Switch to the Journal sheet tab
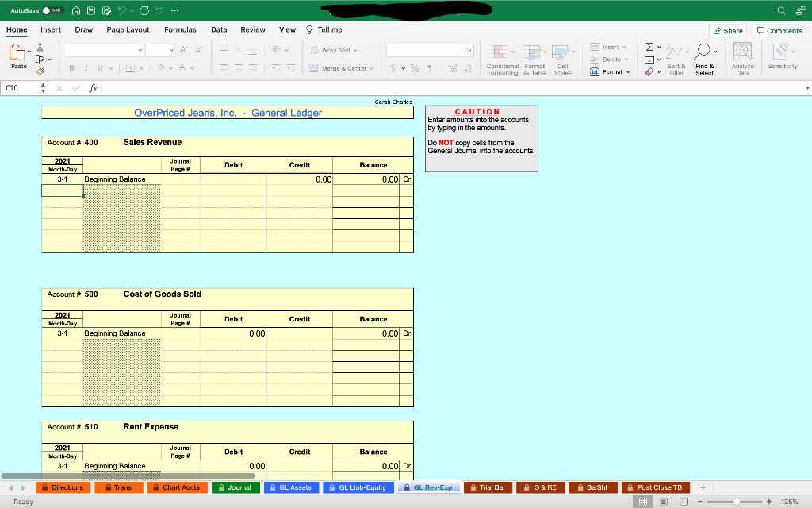This screenshot has height=508, width=812. (x=236, y=487)
